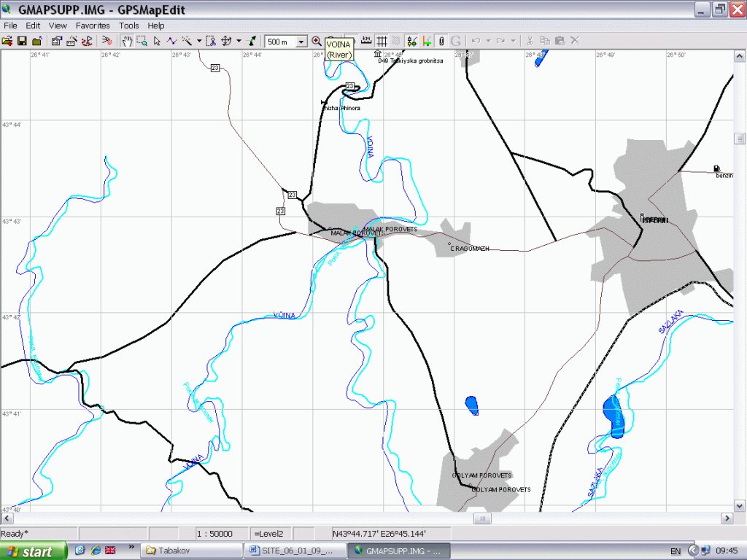Select the hand Drag Map tool

(x=127, y=42)
